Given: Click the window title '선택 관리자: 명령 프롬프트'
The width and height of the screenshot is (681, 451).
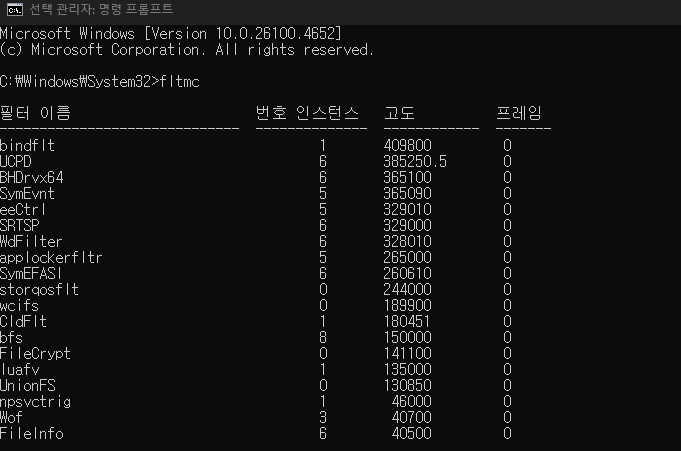Looking at the screenshot, I should [101, 9].
